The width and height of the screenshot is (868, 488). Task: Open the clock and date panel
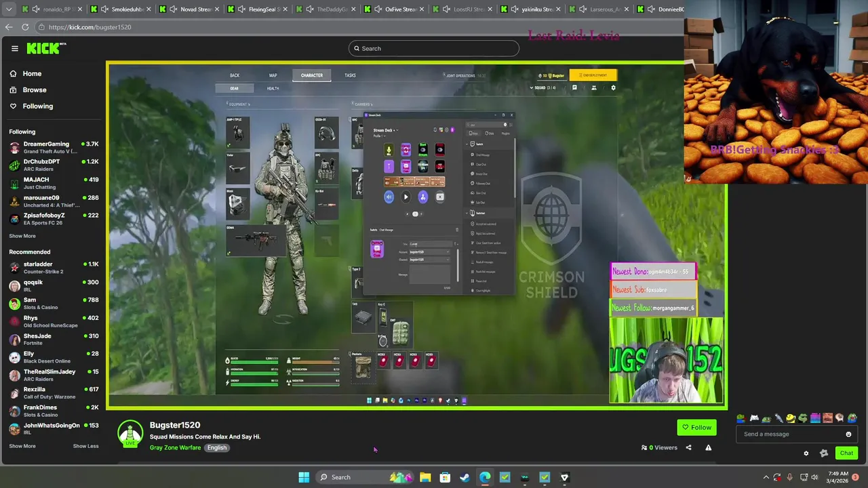click(838, 477)
